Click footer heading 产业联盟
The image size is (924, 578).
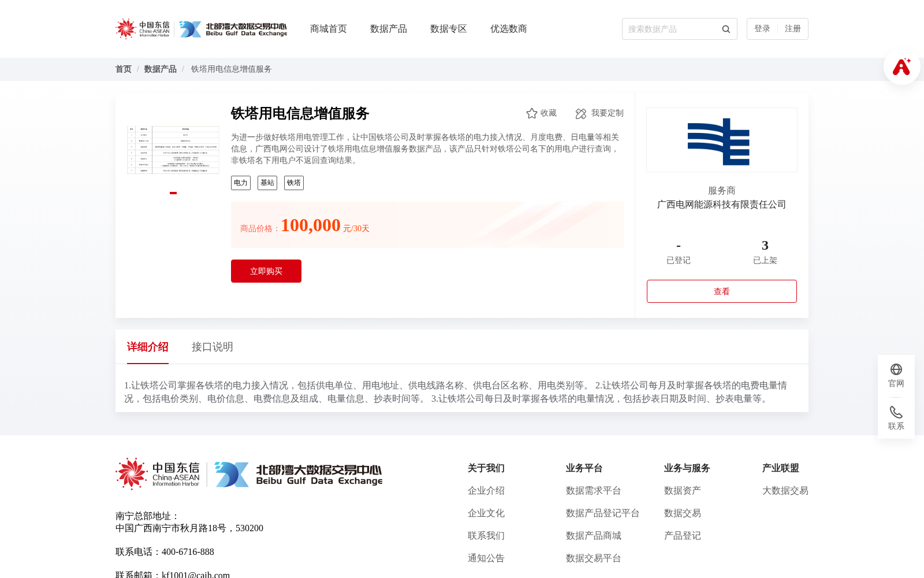pyautogui.click(x=781, y=468)
